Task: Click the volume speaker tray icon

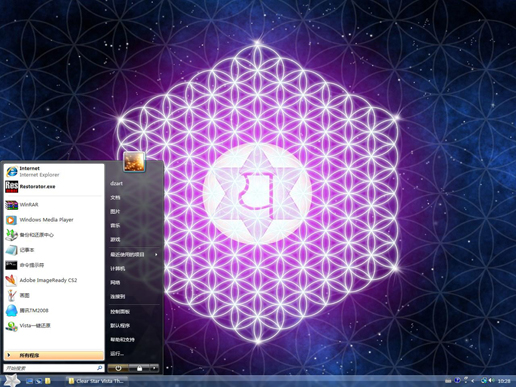Action: click(491, 380)
